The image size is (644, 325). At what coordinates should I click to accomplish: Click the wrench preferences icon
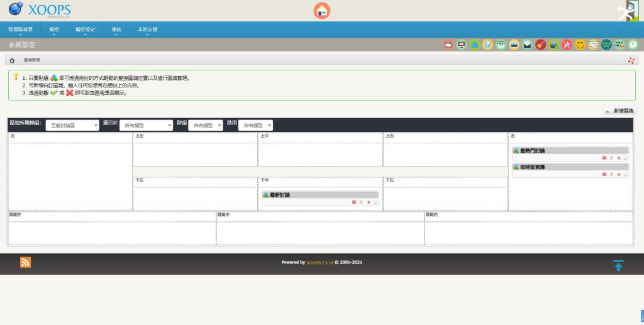pyautogui.click(x=567, y=45)
